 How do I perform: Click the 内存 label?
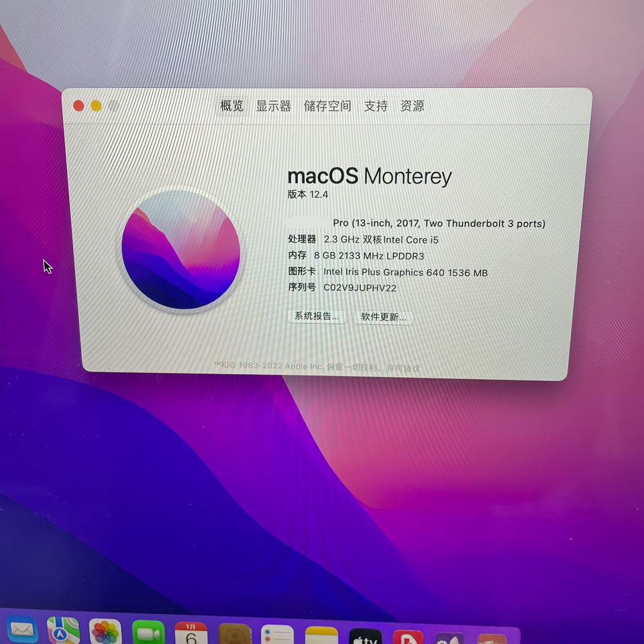297,255
